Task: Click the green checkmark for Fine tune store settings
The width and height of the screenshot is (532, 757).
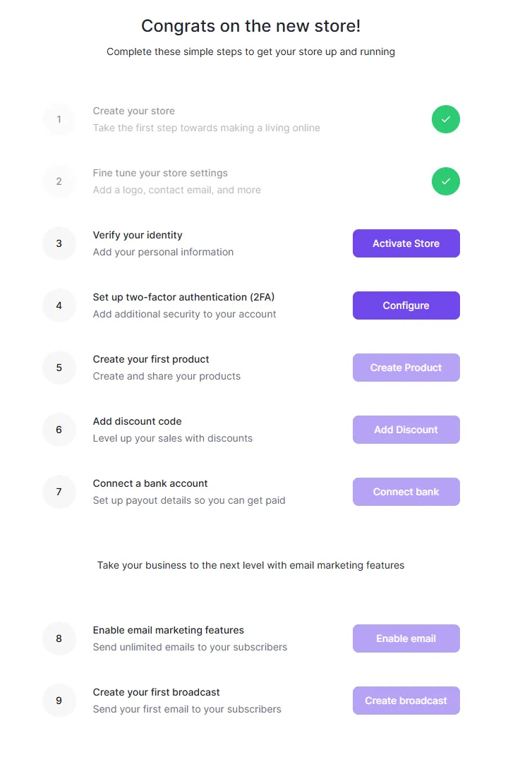Action: click(446, 181)
